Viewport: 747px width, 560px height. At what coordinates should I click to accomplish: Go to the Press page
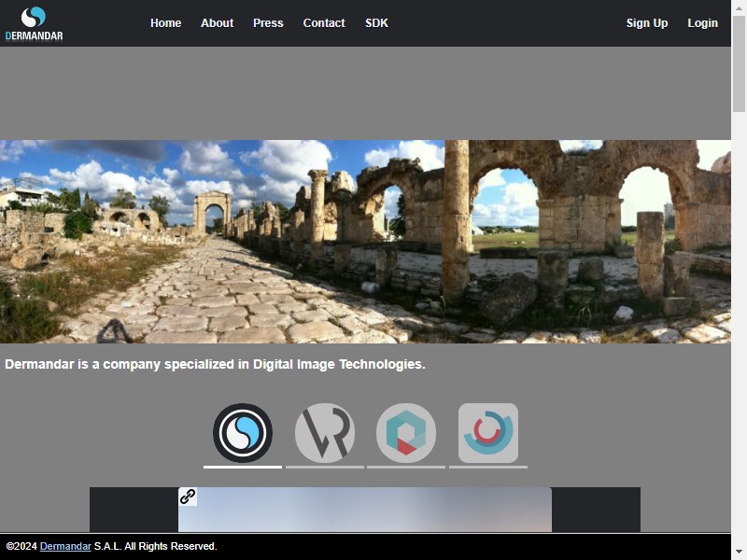click(268, 22)
